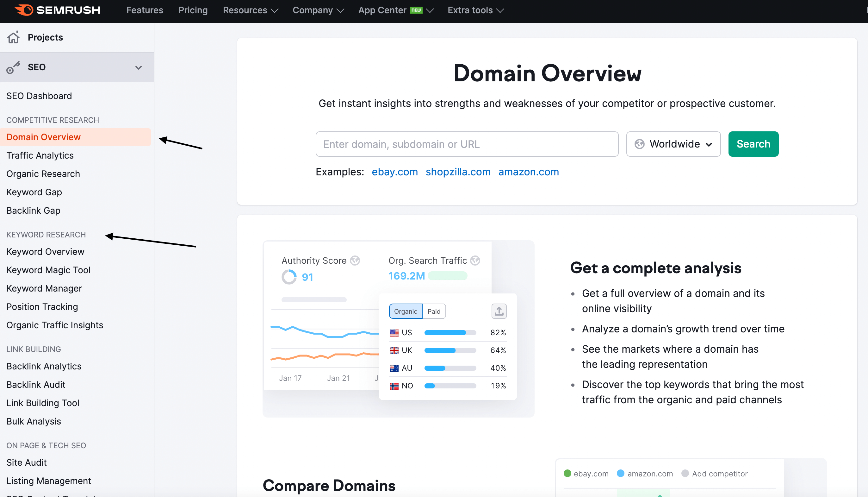The image size is (868, 497).
Task: Open Keyword Magic Tool
Action: tap(48, 270)
